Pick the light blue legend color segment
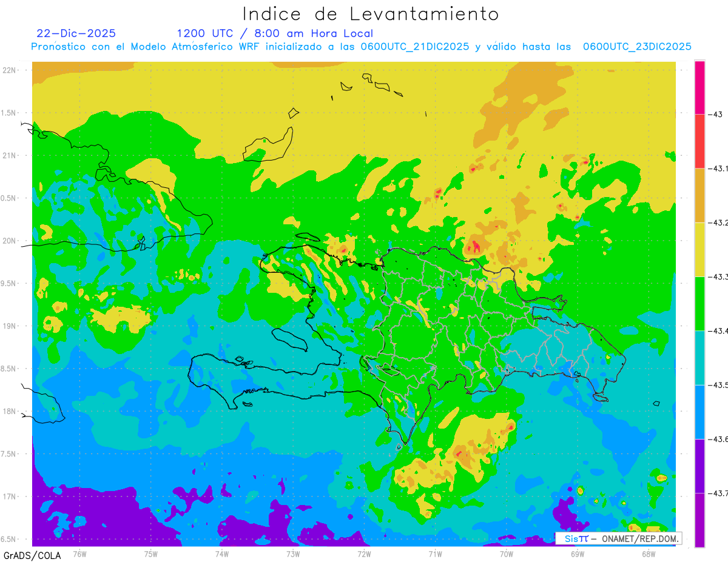Image resolution: width=728 pixels, height=562 pixels. pos(699,412)
